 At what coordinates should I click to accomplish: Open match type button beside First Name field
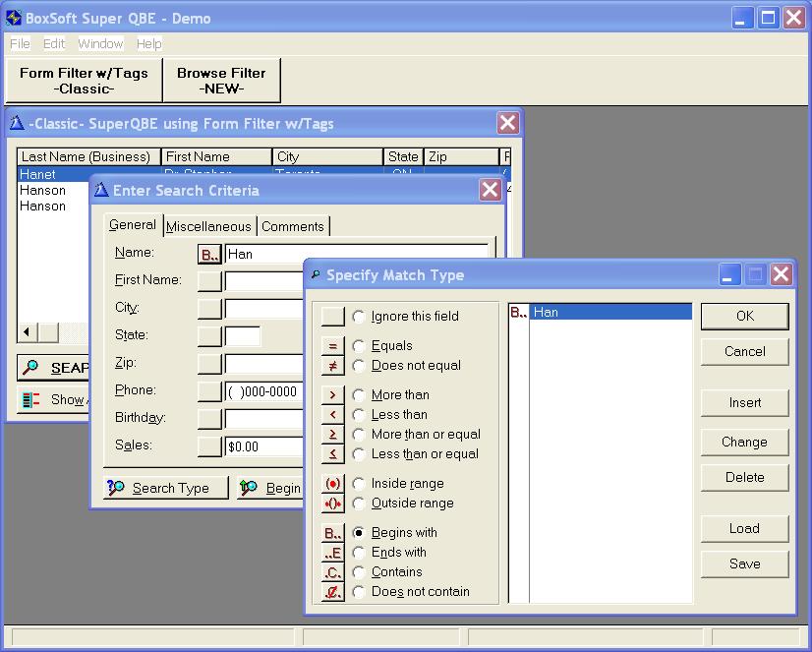pos(209,281)
